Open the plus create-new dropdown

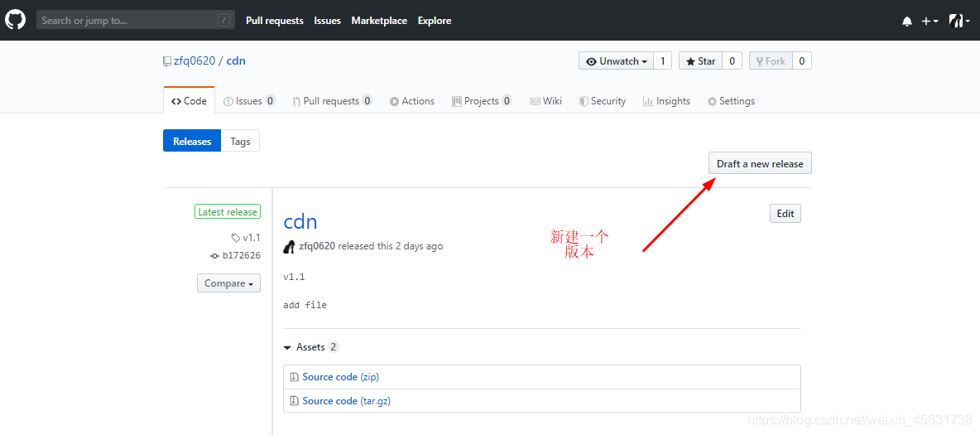[930, 22]
